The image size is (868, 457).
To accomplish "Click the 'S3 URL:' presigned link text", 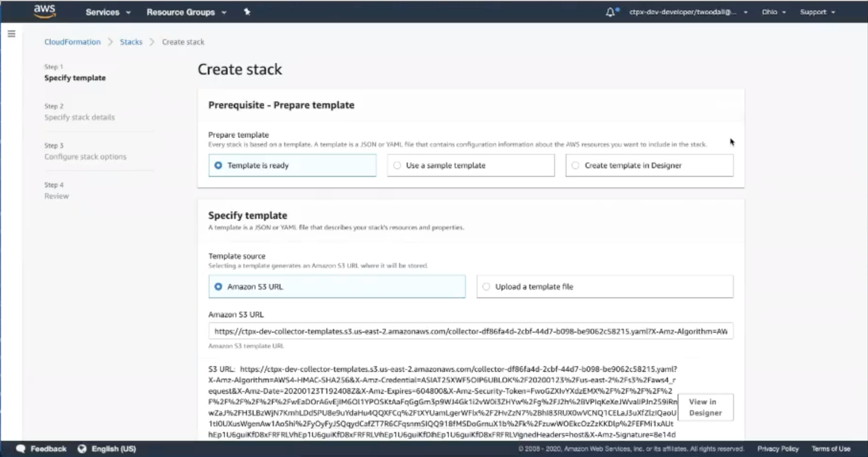I will point(443,402).
